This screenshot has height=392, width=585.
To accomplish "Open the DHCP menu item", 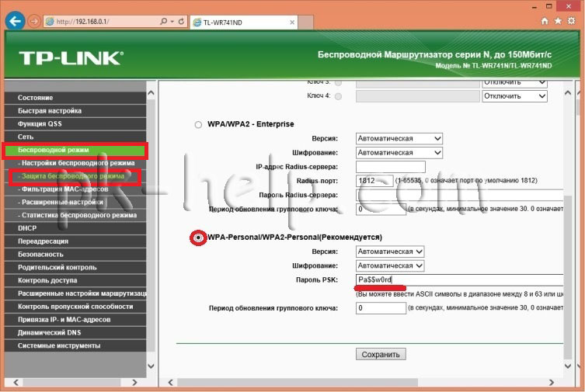I will [75, 228].
